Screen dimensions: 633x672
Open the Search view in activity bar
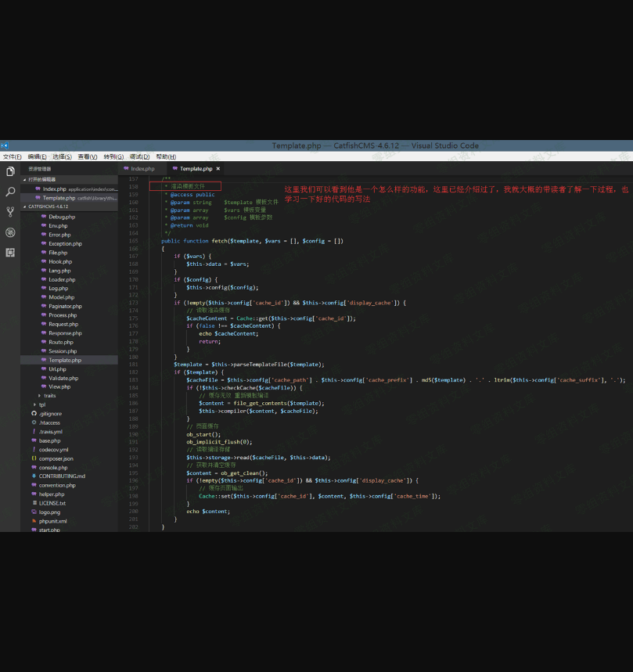tap(10, 192)
